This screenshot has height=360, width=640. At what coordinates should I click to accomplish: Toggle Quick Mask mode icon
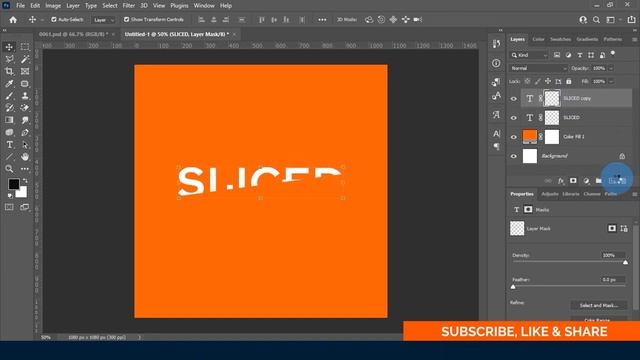click(x=9, y=207)
